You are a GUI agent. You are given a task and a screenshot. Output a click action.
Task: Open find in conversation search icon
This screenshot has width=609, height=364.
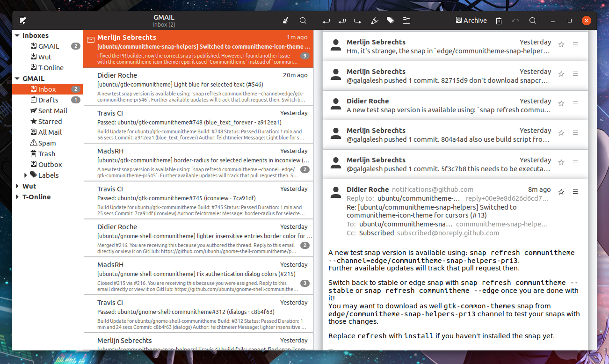coord(533,21)
